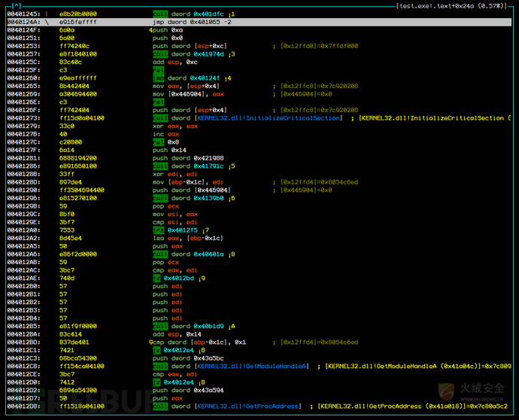Select the hex bytes e9eaffffff at 00401260
519x420 pixels.
(x=78, y=78)
